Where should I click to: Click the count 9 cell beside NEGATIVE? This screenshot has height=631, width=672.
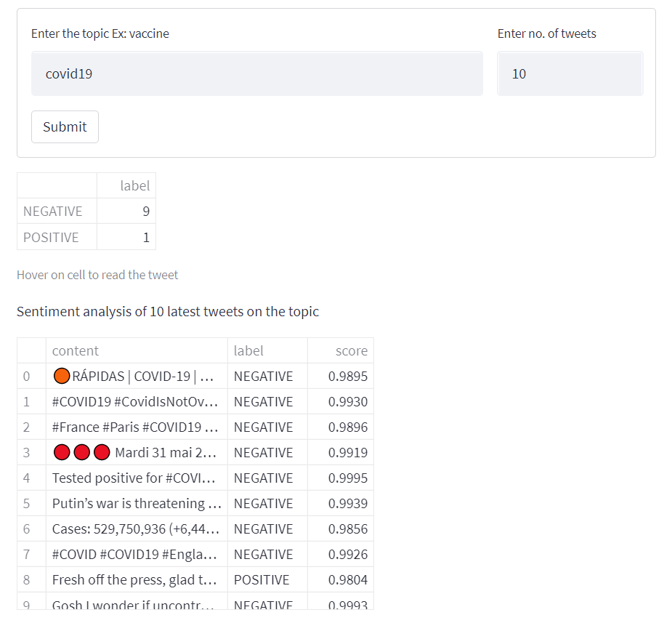(145, 211)
